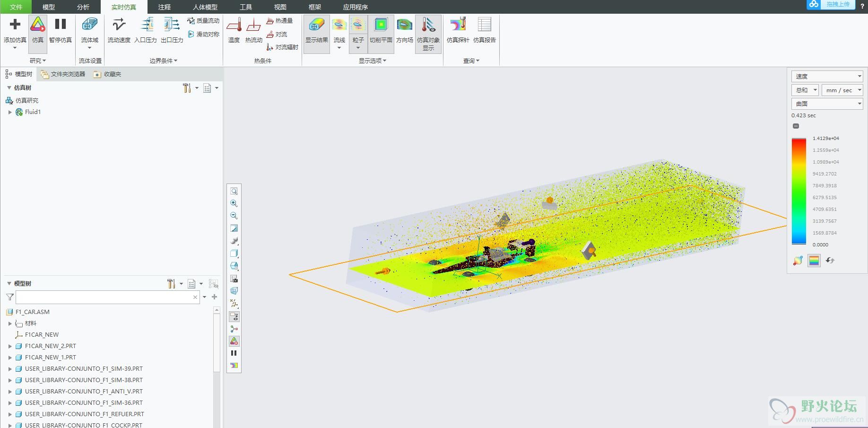Expand 材料 node in model tree
This screenshot has width=868, height=428.
click(10, 323)
